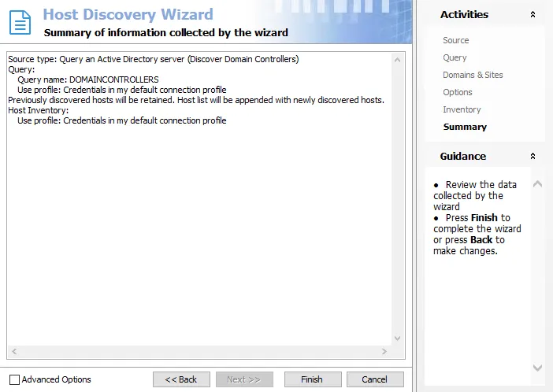553x392 pixels.
Task: Go back with the << Back button
Action: 181,379
